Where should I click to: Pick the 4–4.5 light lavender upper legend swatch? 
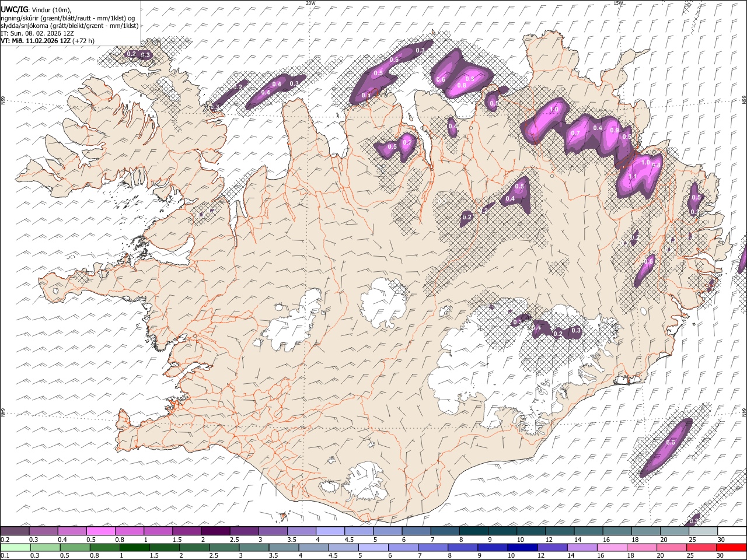pos(330,531)
